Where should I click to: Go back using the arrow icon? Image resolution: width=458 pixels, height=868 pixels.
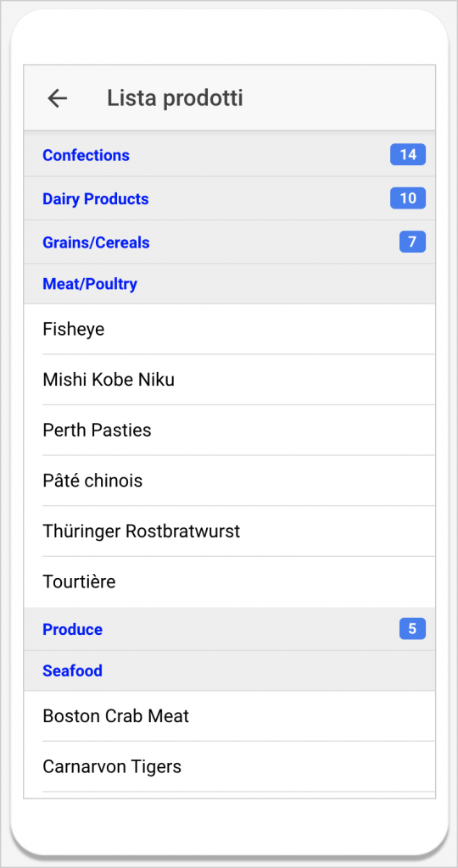pos(57,98)
